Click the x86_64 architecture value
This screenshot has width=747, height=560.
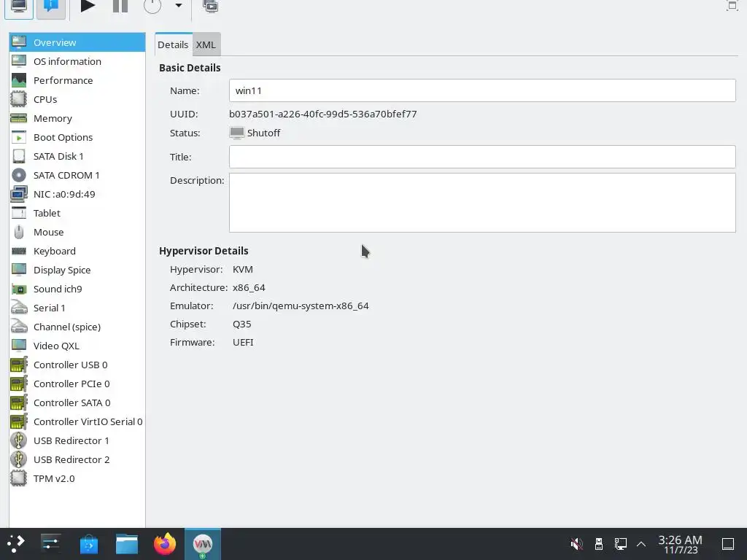249,287
